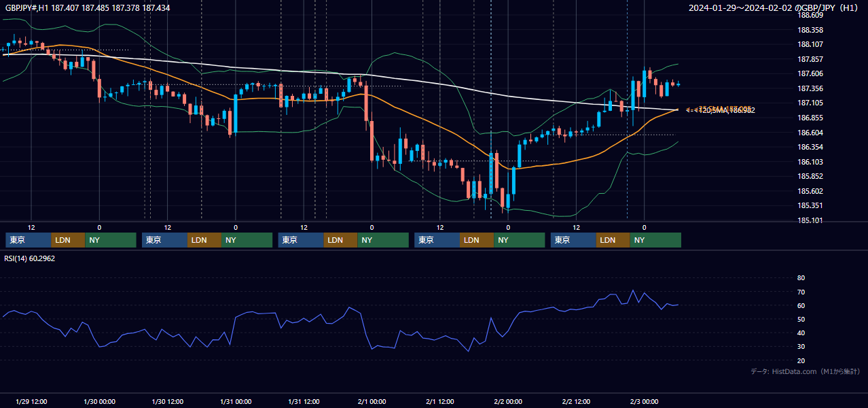Click the RSI scale value 20
Image resolution: width=868 pixels, height=408 pixels.
[x=801, y=360]
